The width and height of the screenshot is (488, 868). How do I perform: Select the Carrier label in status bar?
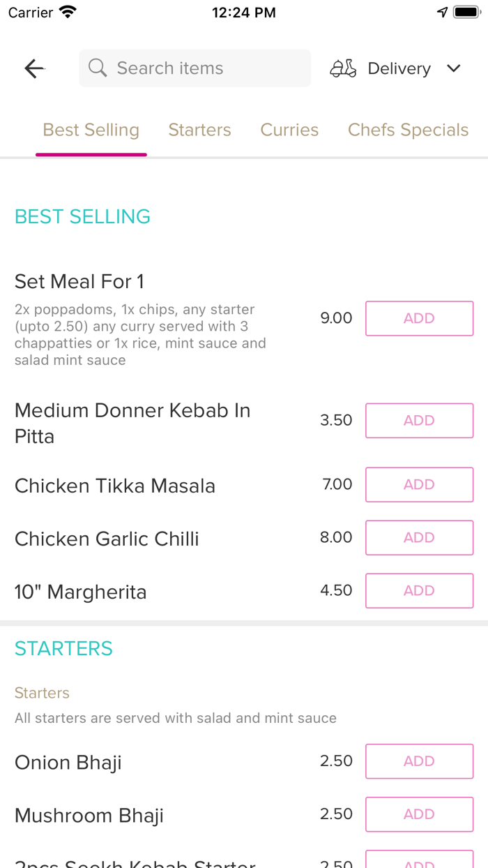coord(27,12)
